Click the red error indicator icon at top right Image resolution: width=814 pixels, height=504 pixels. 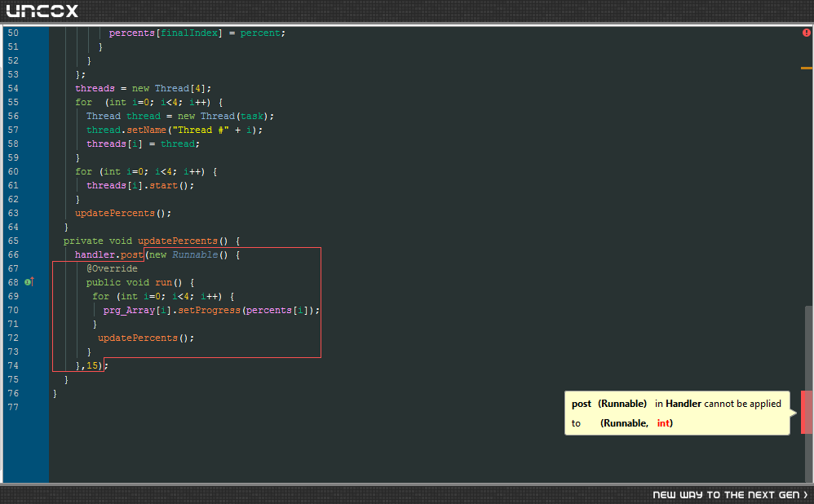806,33
